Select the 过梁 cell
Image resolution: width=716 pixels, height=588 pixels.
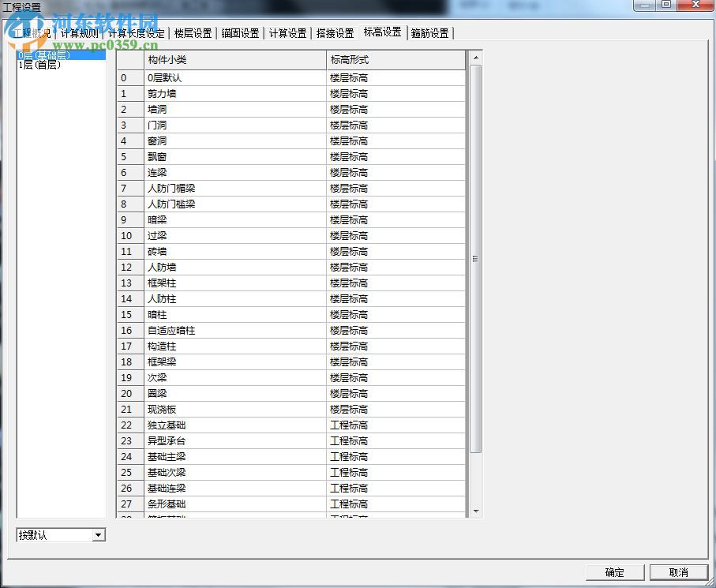pos(235,236)
